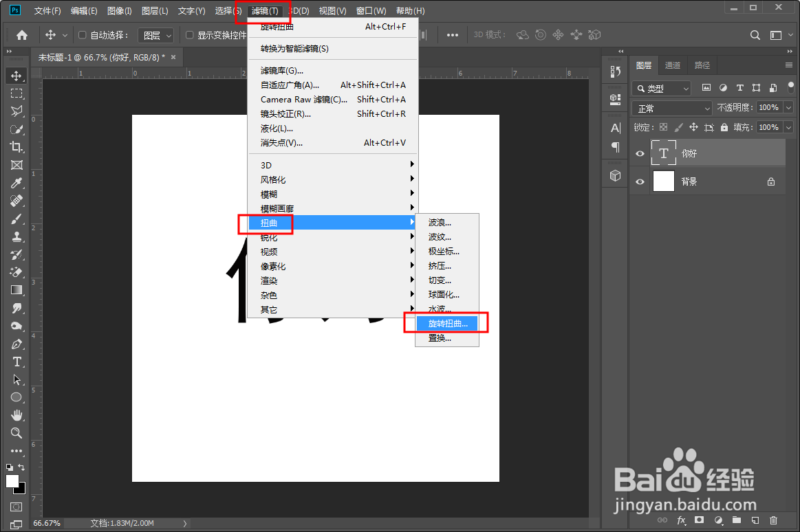Image resolution: width=800 pixels, height=532 pixels.
Task: Hide the 背景 layer
Action: (640, 181)
